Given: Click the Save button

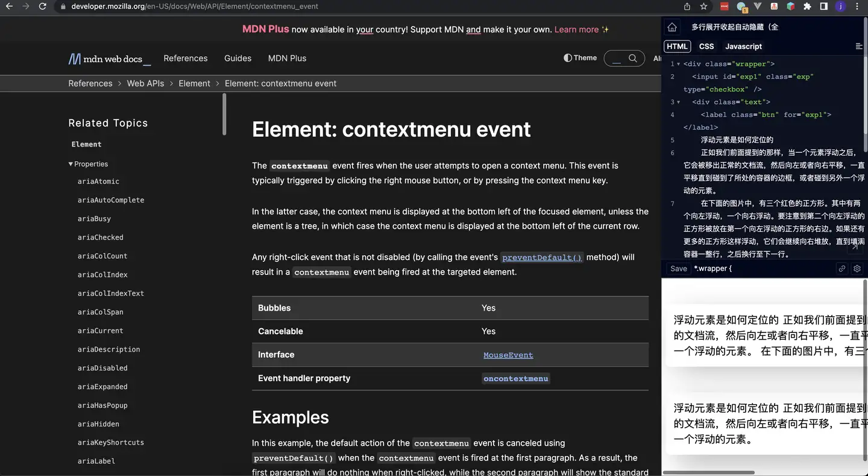Looking at the screenshot, I should [x=679, y=268].
